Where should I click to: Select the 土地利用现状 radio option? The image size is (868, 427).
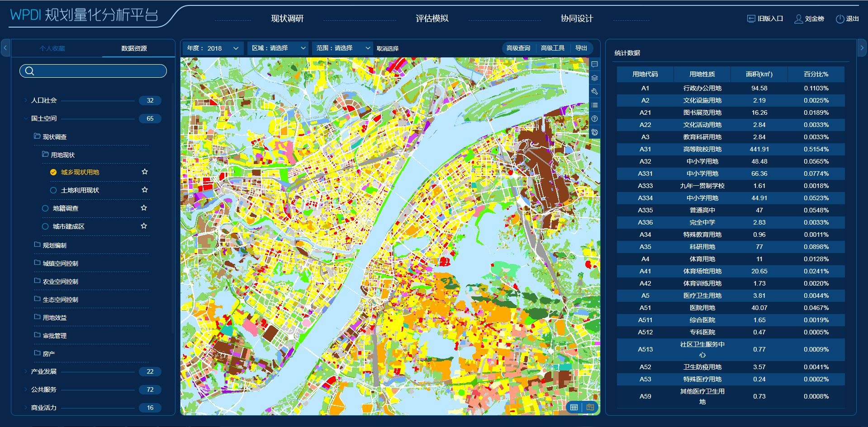point(53,190)
